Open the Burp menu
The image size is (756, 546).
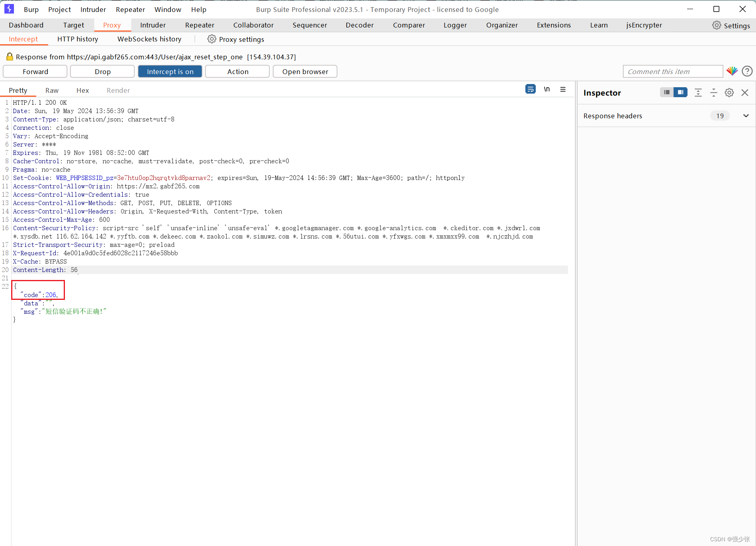click(x=31, y=10)
